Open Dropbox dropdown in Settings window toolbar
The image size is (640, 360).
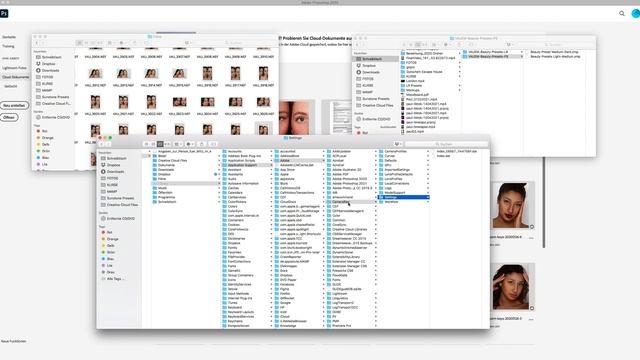click(397, 144)
